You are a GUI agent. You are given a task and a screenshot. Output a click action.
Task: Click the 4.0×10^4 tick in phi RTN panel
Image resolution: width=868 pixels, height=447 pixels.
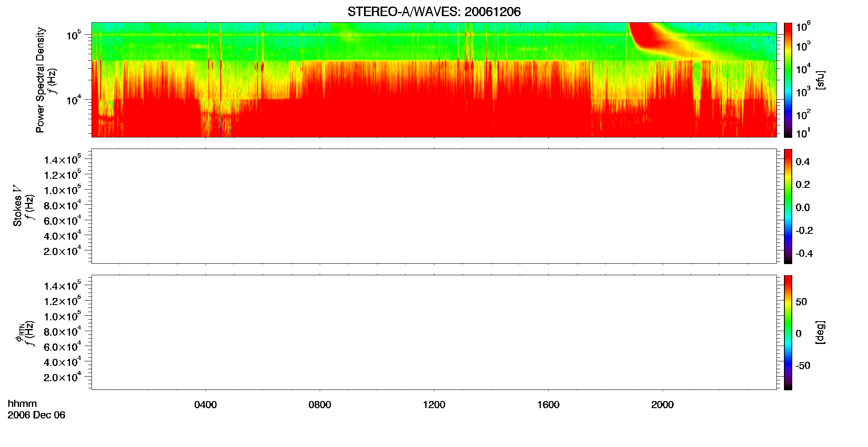coord(63,361)
